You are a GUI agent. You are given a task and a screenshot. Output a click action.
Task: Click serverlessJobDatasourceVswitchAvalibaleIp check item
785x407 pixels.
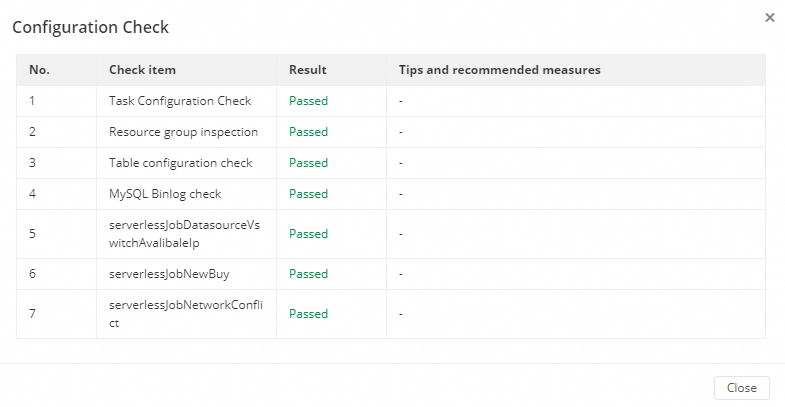coord(184,233)
